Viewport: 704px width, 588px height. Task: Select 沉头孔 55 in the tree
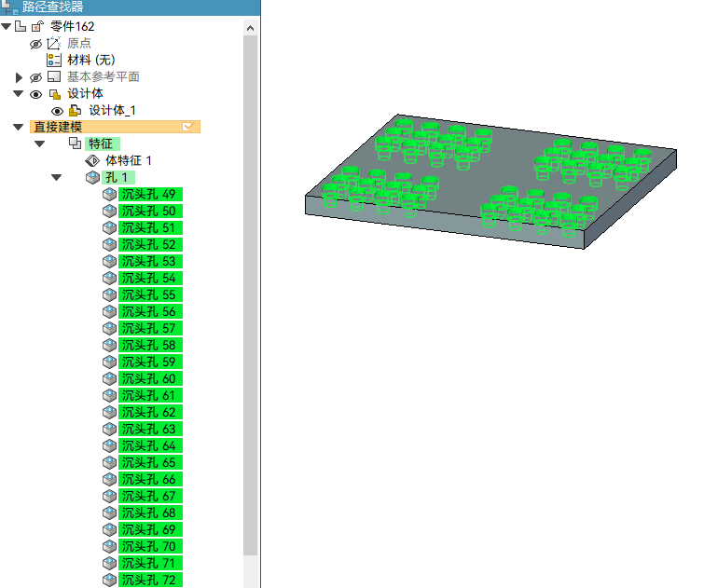pos(150,294)
